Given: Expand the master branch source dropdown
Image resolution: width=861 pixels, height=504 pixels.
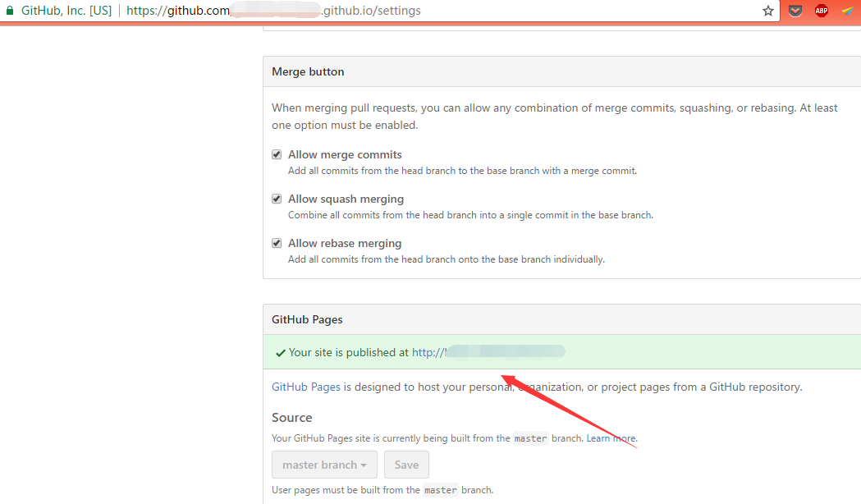Looking at the screenshot, I should click(324, 465).
